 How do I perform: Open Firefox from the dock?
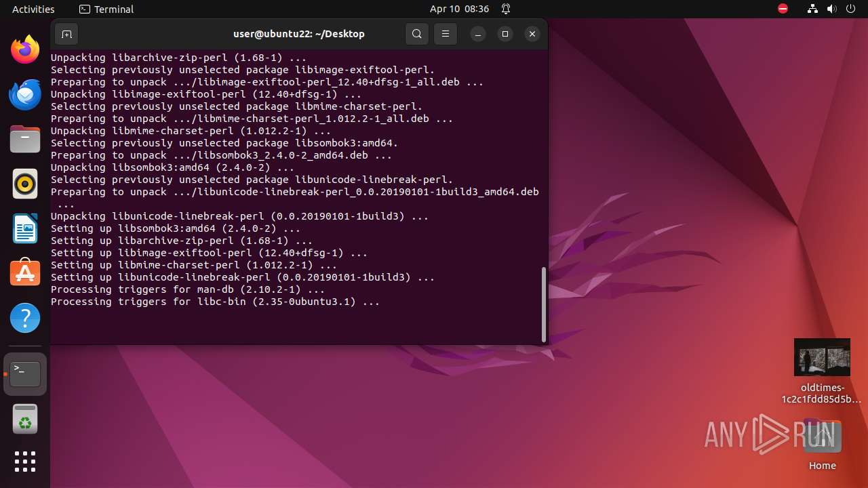click(25, 49)
